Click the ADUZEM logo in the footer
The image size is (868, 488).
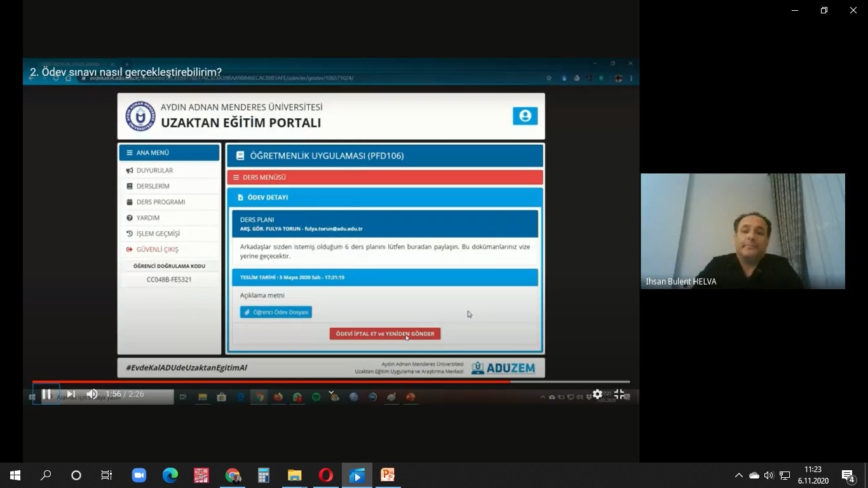coord(503,368)
